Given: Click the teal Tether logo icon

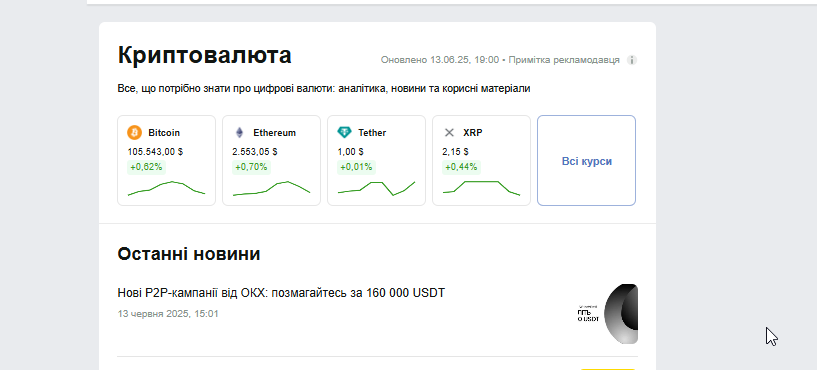Looking at the screenshot, I should point(344,132).
